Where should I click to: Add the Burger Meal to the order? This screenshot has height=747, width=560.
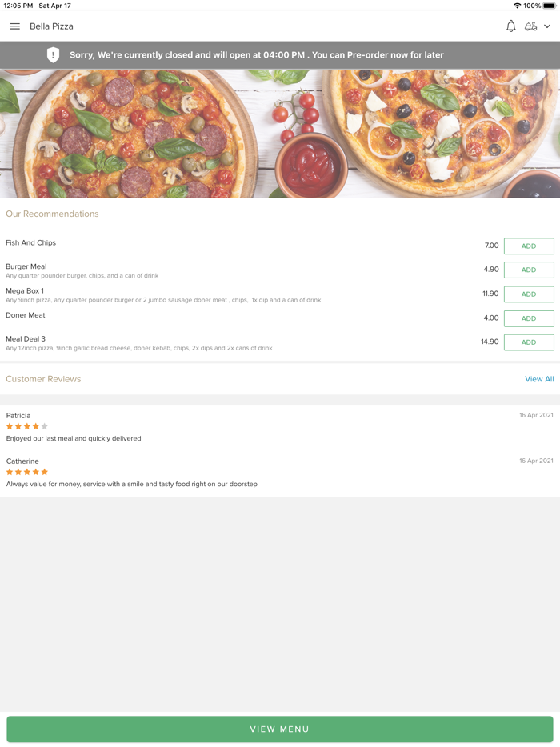[x=529, y=270]
